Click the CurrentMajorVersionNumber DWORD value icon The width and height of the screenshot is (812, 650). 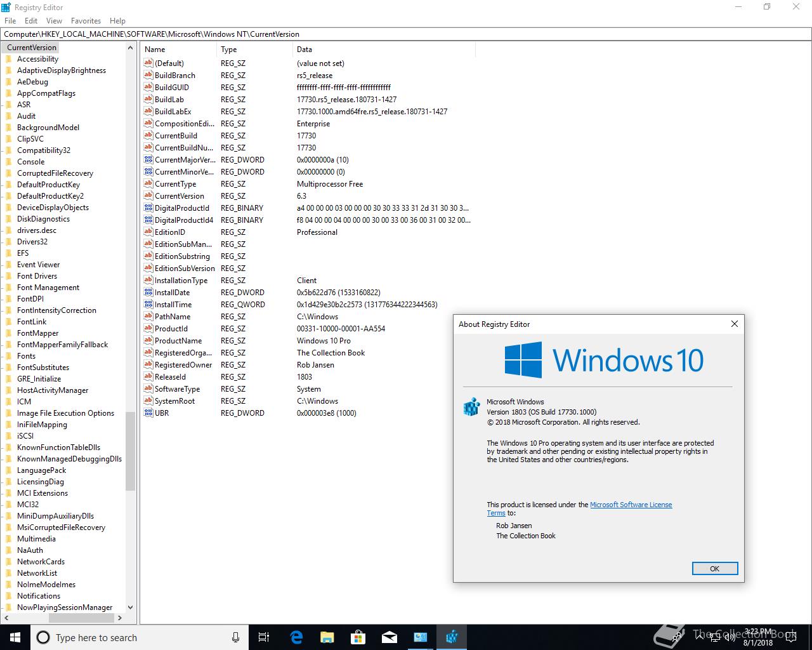click(x=148, y=159)
